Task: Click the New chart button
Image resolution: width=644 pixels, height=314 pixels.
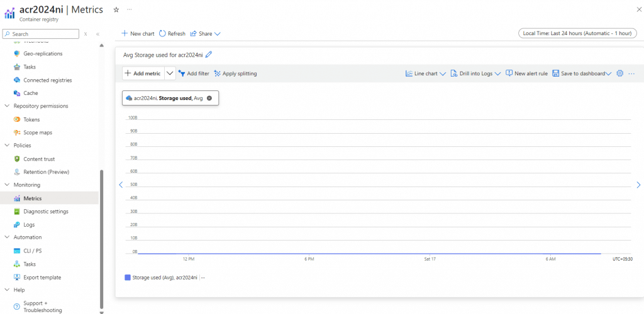Action: (138, 33)
